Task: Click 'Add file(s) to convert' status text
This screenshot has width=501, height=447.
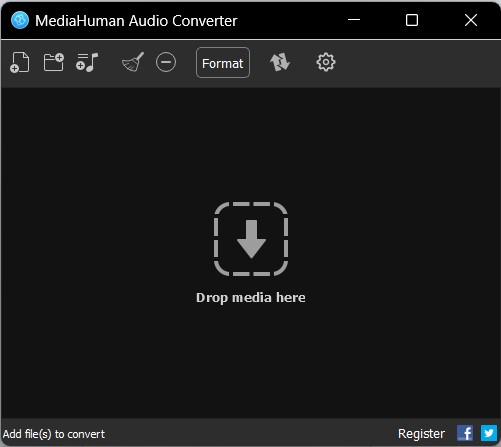Action: (54, 434)
